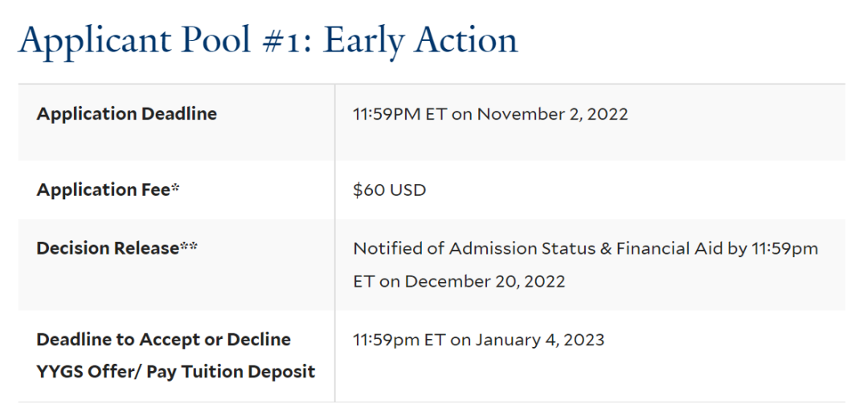
Task: Click "11:59pm ET" in the last row
Action: coord(399,340)
